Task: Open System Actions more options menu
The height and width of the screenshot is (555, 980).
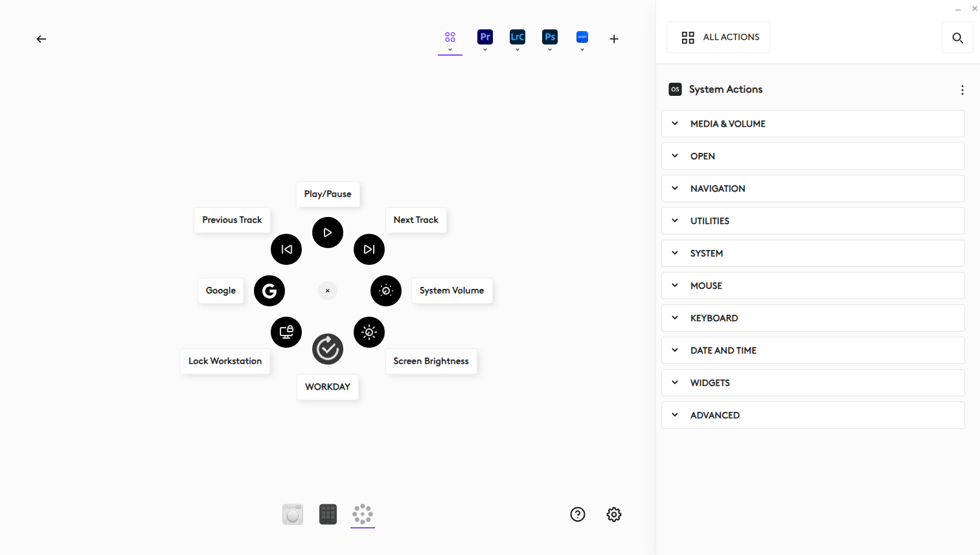Action: [963, 90]
